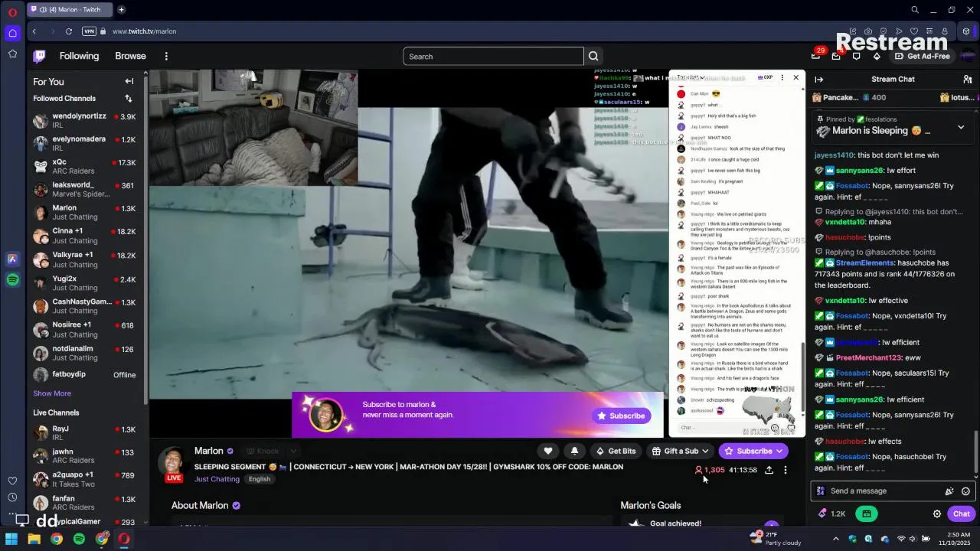The width and height of the screenshot is (980, 551).
Task: Open a new browser tab with plus
Action: tap(121, 10)
